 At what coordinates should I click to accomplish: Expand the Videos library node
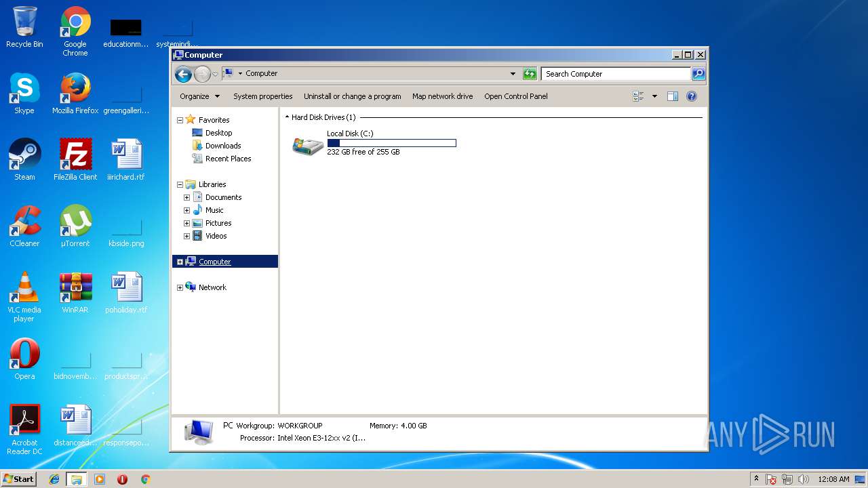(x=186, y=236)
